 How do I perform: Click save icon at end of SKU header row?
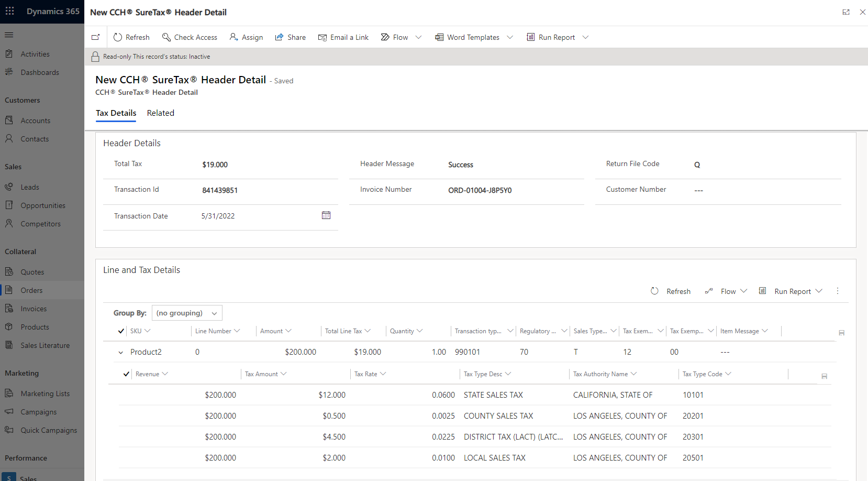842,333
